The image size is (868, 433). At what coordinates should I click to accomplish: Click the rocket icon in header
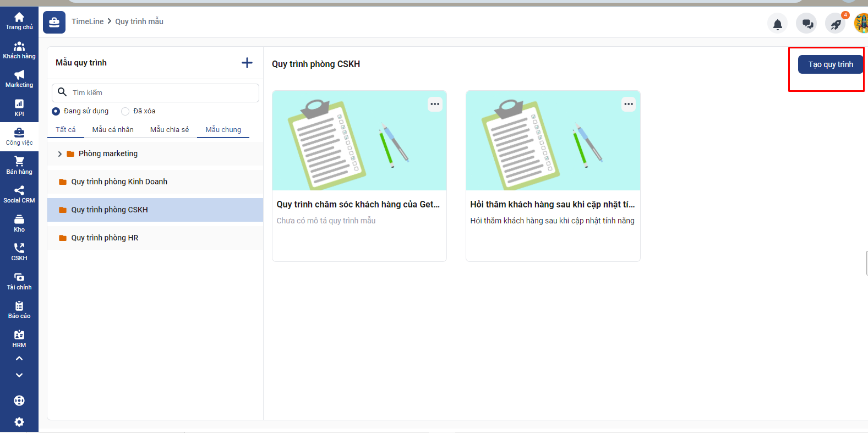pyautogui.click(x=836, y=24)
